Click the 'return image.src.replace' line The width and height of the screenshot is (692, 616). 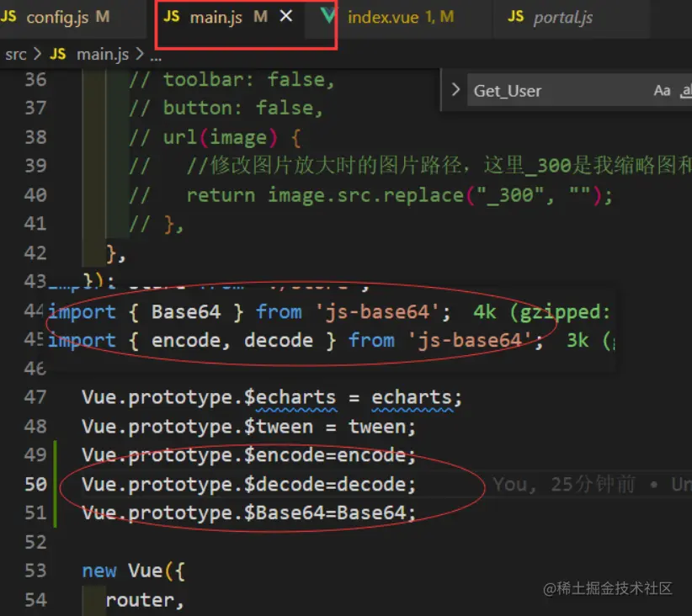pos(370,195)
